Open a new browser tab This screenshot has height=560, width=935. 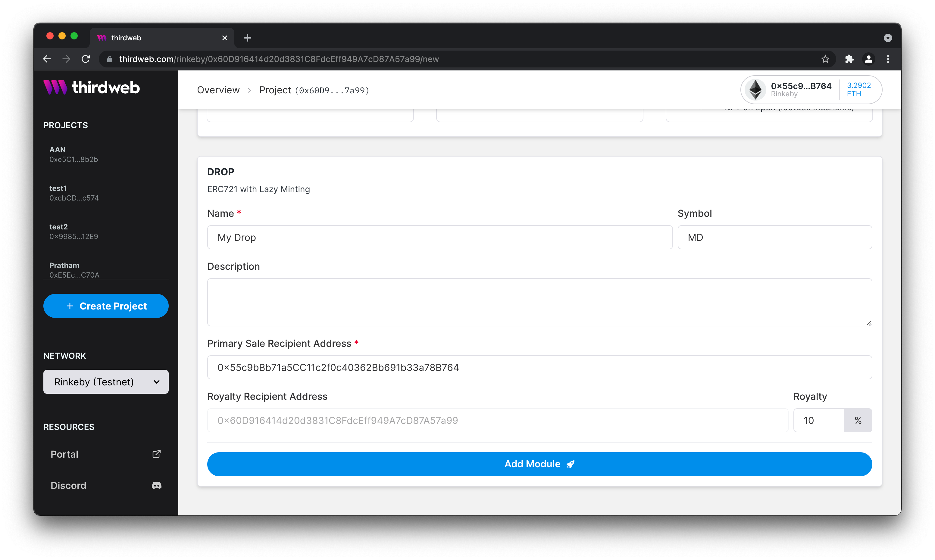tap(247, 38)
